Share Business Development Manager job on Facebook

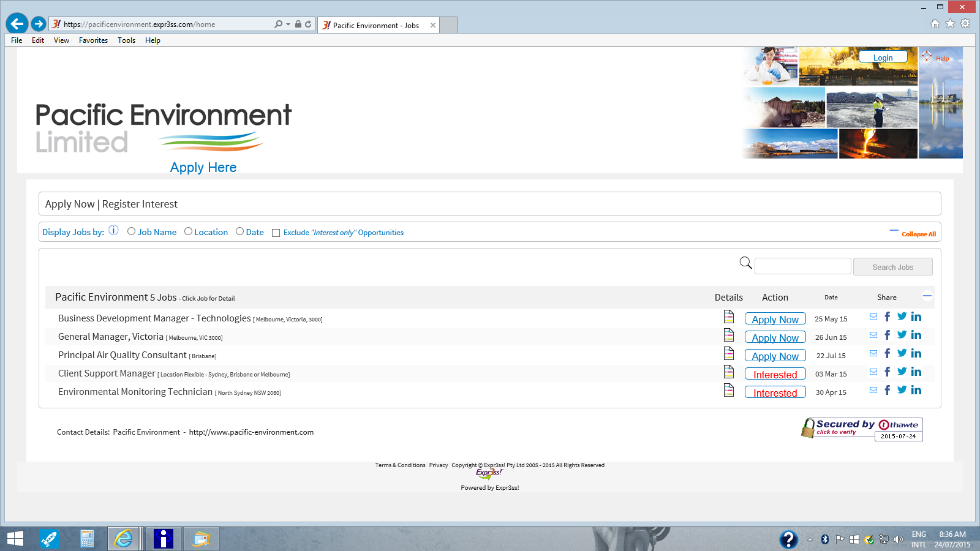[x=888, y=317]
